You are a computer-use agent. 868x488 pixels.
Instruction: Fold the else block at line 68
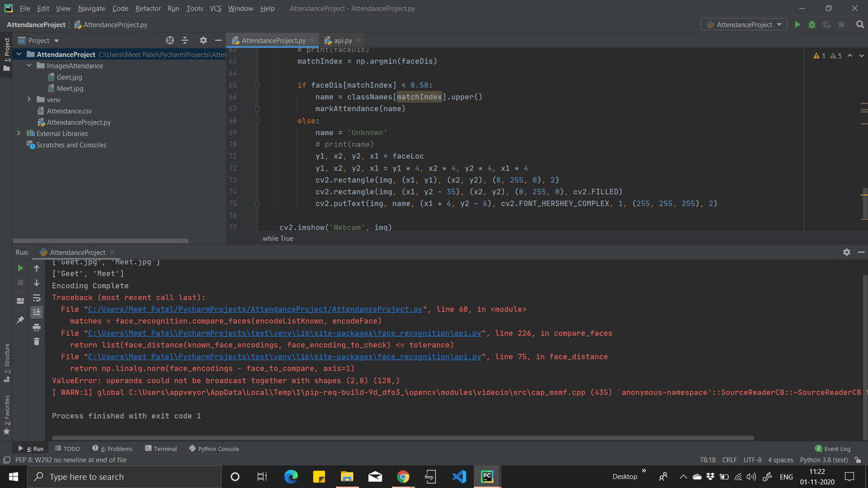(257, 120)
